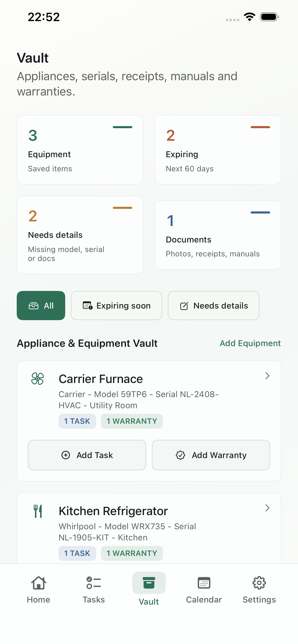The image size is (298, 644).
Task: Tap Carrier Furnace 1 TASK badge
Action: click(77, 421)
